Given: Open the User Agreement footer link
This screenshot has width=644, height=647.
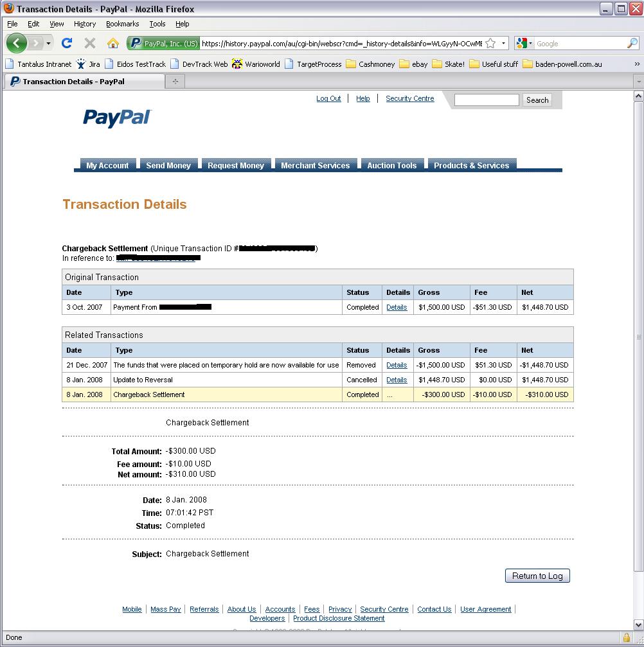Looking at the screenshot, I should 485,609.
